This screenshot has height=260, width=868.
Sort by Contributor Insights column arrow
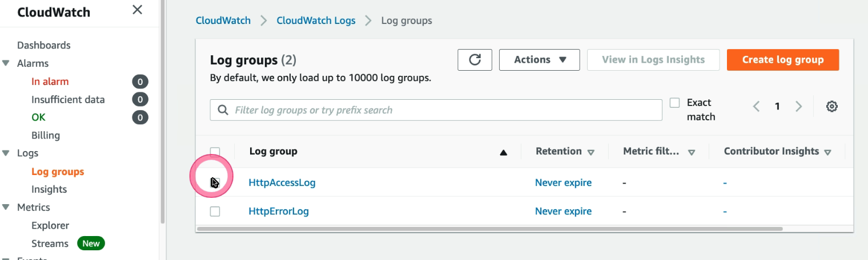tap(827, 152)
